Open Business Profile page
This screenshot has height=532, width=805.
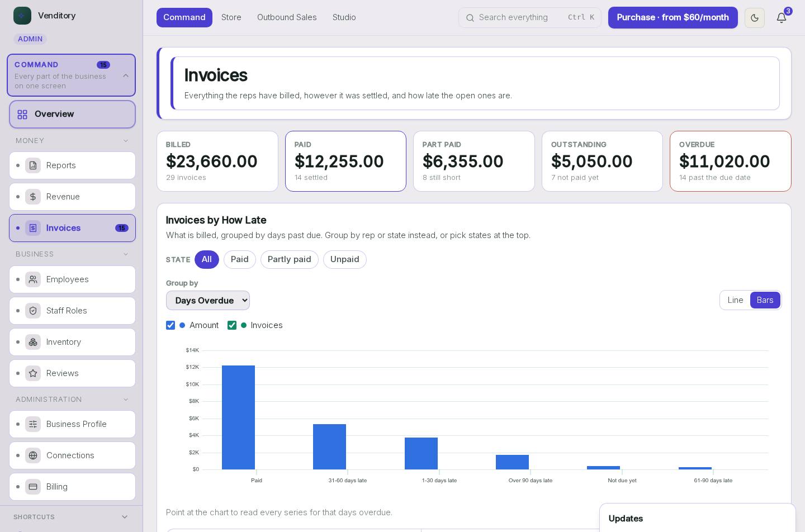click(x=72, y=424)
